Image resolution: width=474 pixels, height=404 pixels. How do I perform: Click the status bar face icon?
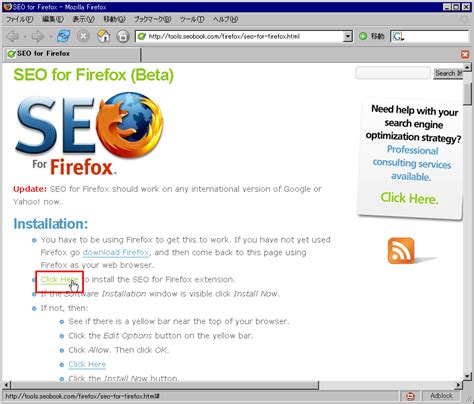pos(410,396)
